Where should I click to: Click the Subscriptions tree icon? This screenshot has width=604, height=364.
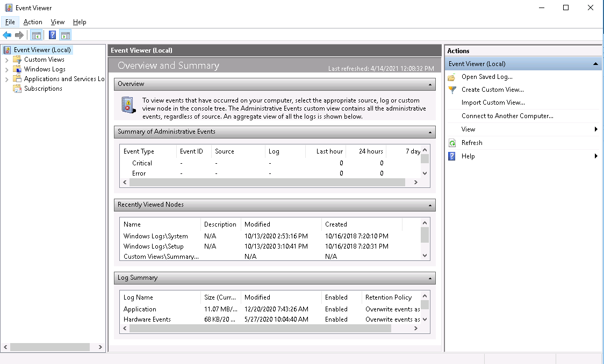17,89
